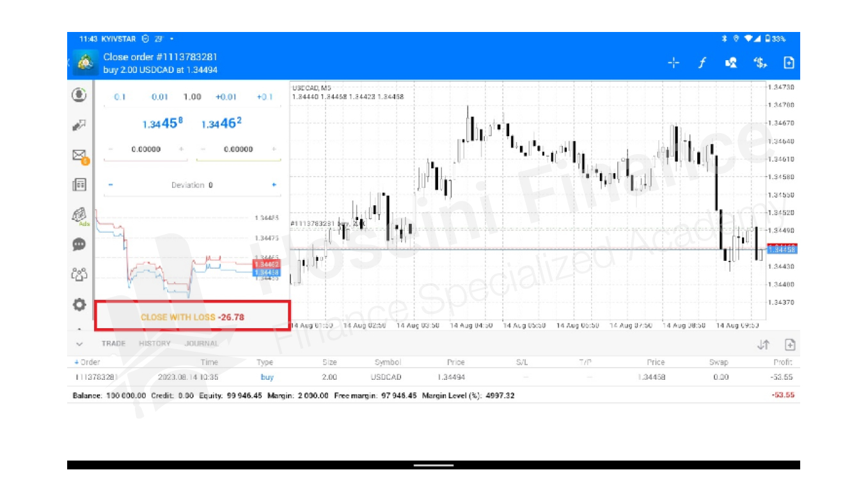Add new order icon in trade panel

pyautogui.click(x=789, y=345)
